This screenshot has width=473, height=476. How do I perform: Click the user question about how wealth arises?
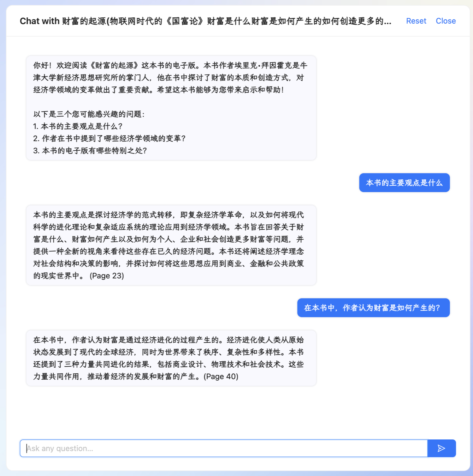coord(373,308)
